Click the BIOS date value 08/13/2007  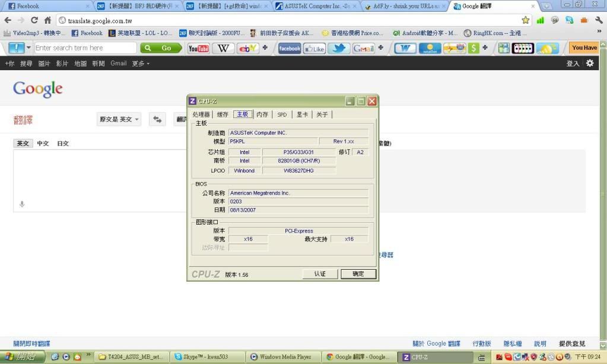(x=298, y=210)
